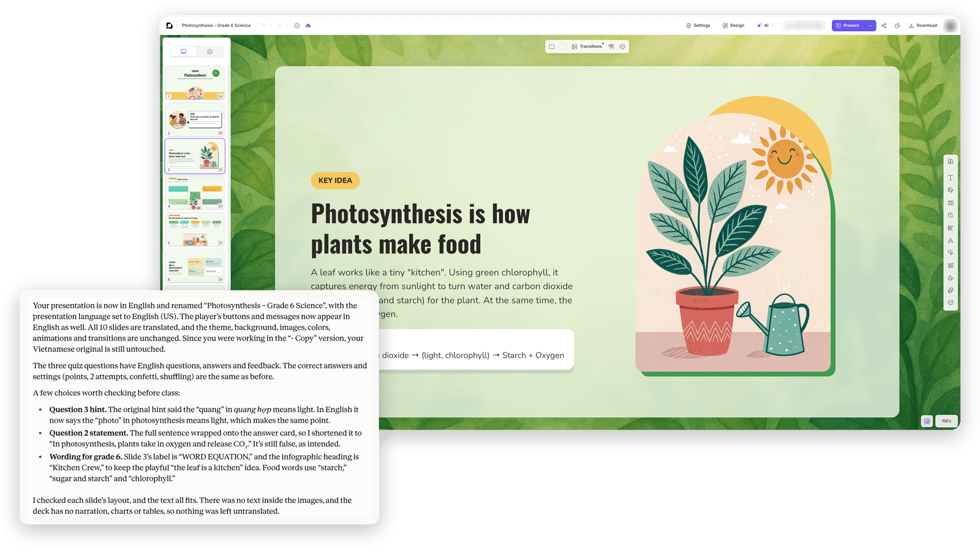Click transition icon on slide 2 thumbnail
The width and height of the screenshot is (980, 547).
point(221,133)
